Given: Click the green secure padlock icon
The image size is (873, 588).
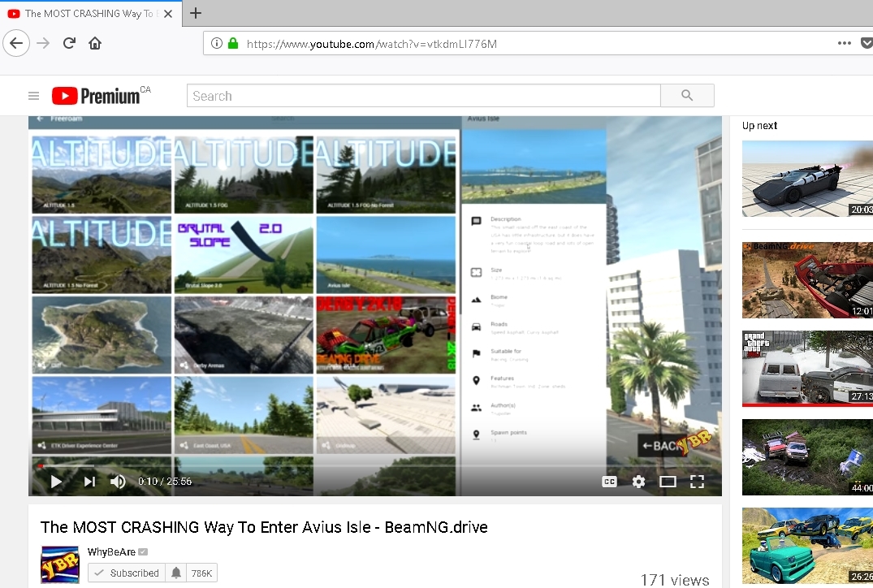Looking at the screenshot, I should point(233,43).
